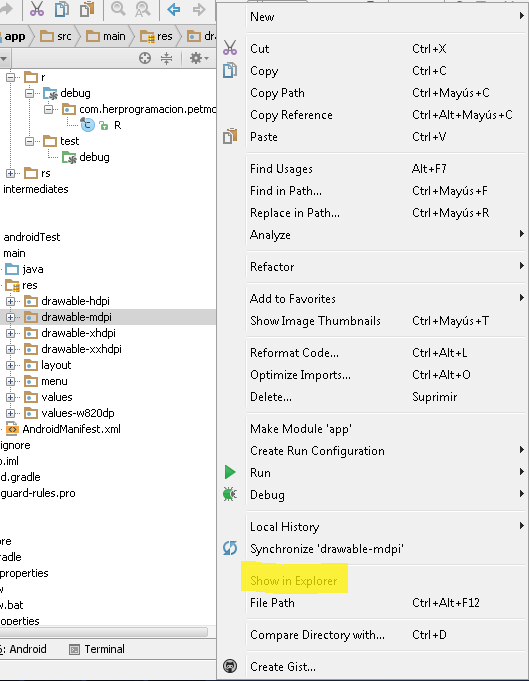Viewport: 529px width, 681px height.
Task: Click the Find magnifier icon in toolbar
Action: tap(118, 9)
